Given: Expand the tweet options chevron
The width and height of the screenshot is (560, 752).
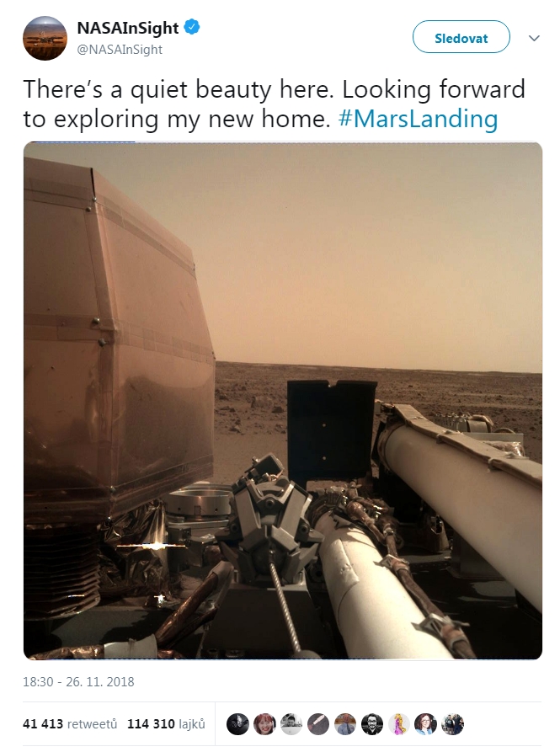Looking at the screenshot, I should point(534,37).
